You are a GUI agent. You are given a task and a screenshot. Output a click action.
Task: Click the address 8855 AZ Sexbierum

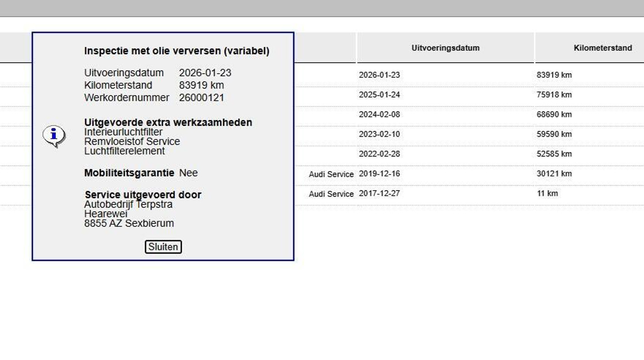pos(129,224)
